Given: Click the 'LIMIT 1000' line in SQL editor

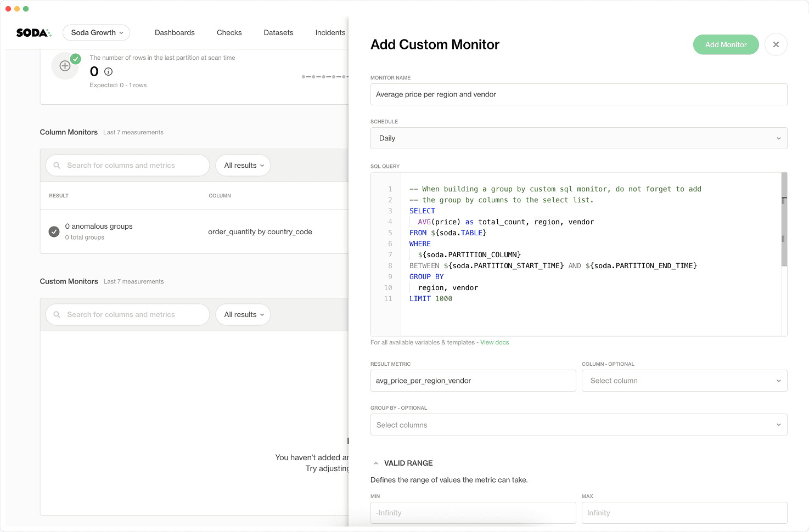Looking at the screenshot, I should coord(431,298).
